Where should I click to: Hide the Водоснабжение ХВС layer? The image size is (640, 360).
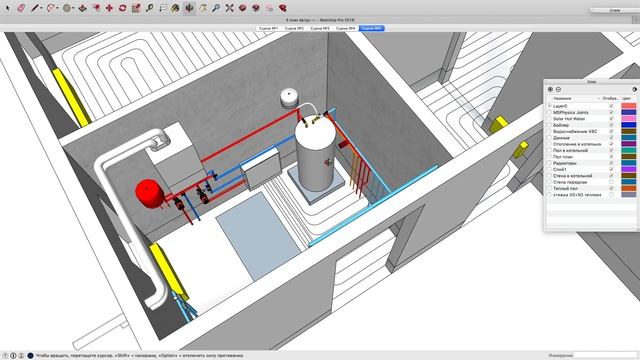[x=611, y=131]
